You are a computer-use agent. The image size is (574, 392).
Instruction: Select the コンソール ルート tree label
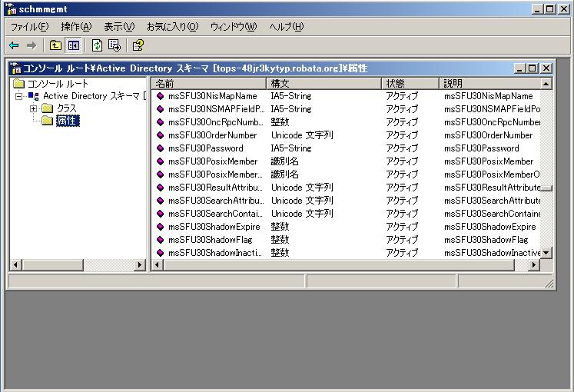tap(58, 84)
